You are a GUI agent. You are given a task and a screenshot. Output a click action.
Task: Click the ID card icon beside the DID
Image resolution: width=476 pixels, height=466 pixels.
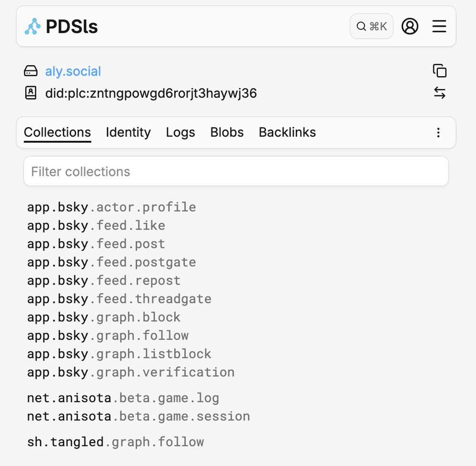point(31,93)
